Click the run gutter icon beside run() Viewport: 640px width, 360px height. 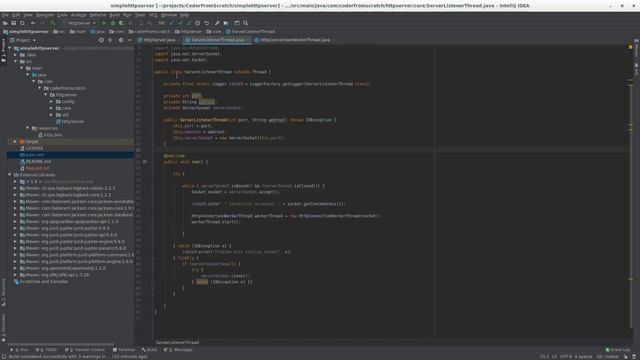pyautogui.click(x=144, y=162)
